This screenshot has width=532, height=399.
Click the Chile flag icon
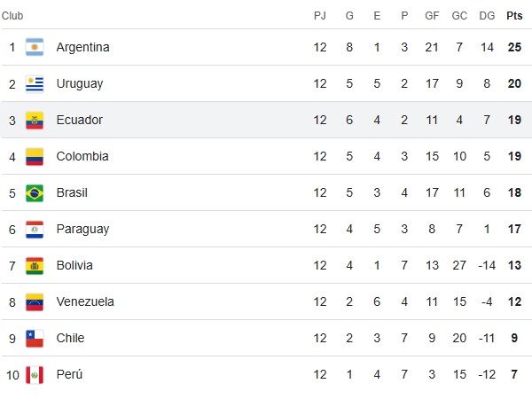35,338
